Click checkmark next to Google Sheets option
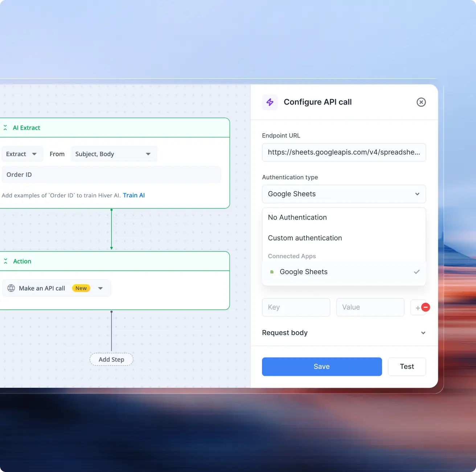Viewport: 476px width, 472px height. (417, 272)
